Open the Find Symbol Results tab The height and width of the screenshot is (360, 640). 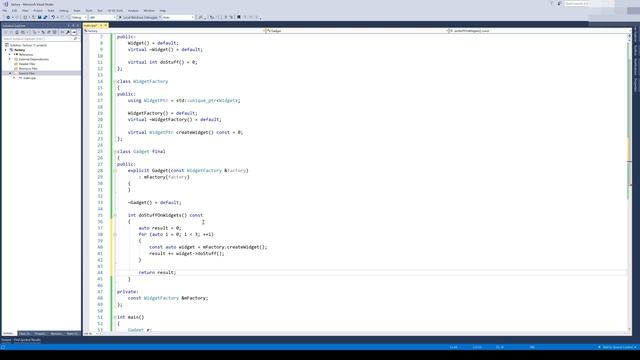(27, 340)
